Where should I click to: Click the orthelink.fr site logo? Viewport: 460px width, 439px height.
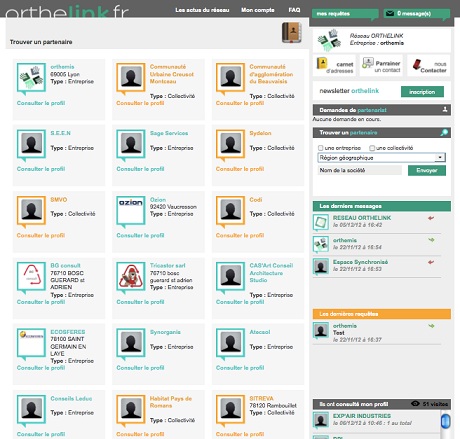[x=67, y=11]
